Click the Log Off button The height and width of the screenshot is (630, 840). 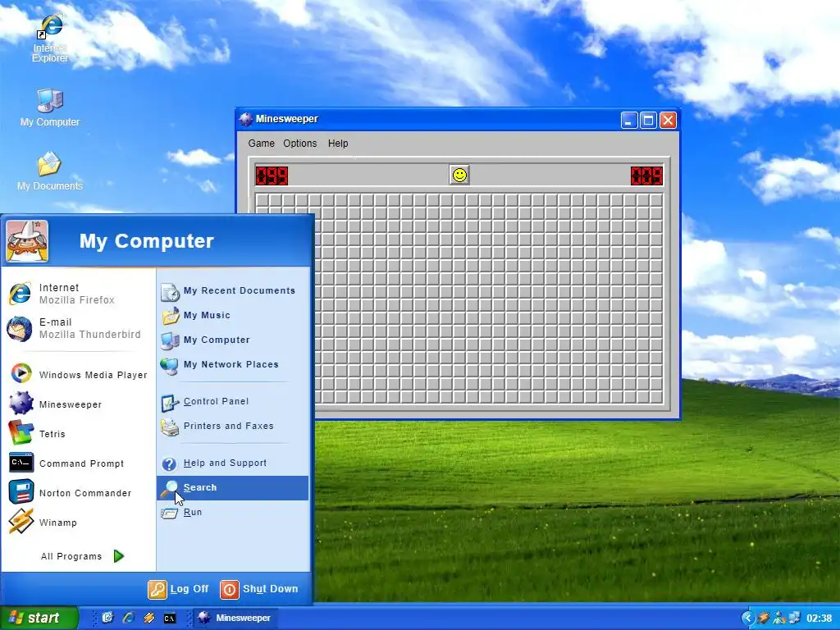coord(178,589)
